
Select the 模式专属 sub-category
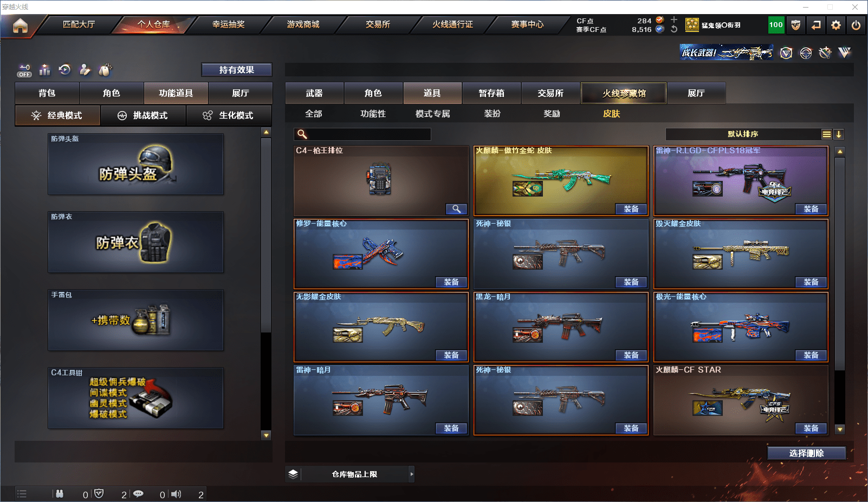(x=433, y=114)
